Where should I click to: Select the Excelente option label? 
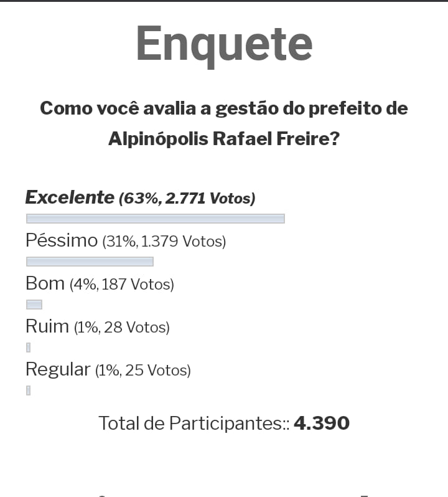click(x=70, y=197)
